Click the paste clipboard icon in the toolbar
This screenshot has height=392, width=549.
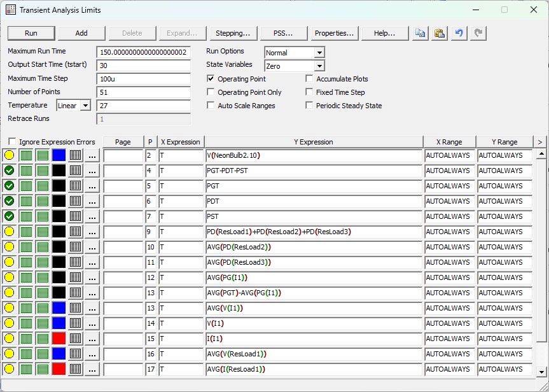439,33
